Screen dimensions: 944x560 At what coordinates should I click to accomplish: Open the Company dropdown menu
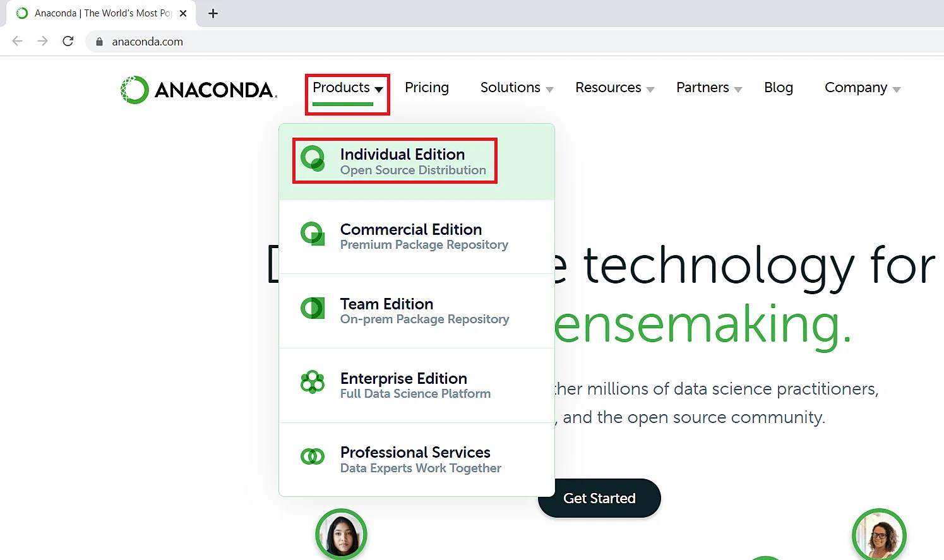tap(862, 88)
